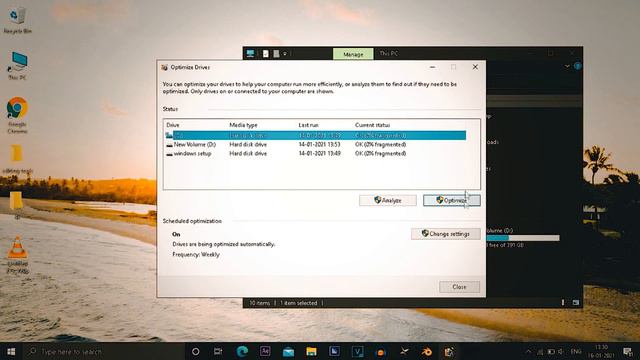Image resolution: width=640 pixels, height=360 pixels.
Task: Close the Optimize Drives window with X
Action: tap(475, 67)
